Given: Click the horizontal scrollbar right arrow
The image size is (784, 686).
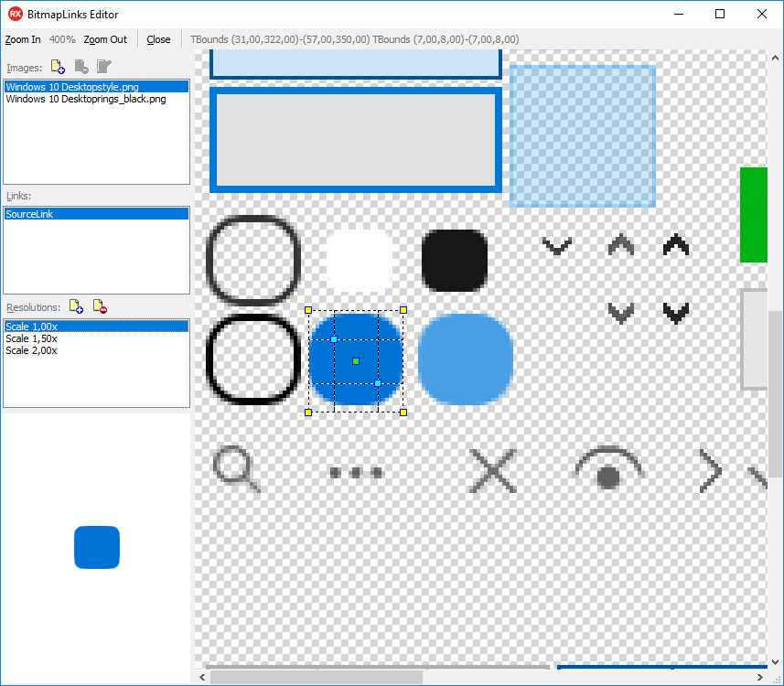Looking at the screenshot, I should click(x=760, y=678).
